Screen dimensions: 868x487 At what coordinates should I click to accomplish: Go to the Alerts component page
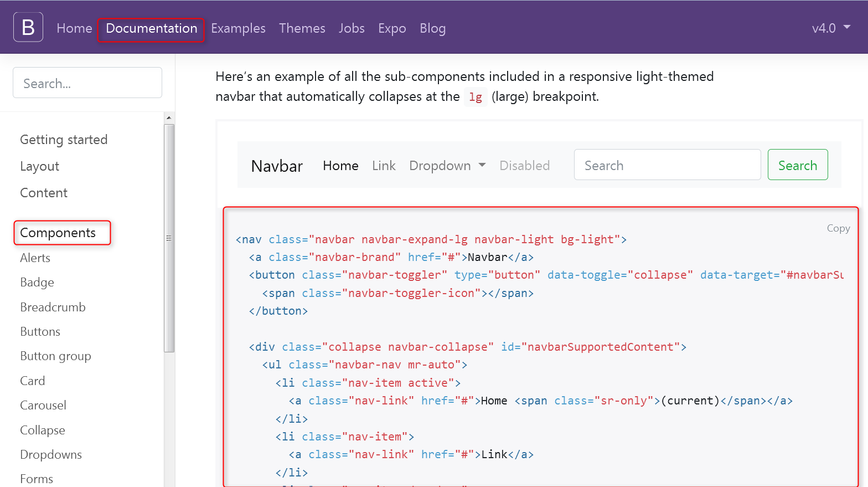(x=35, y=258)
